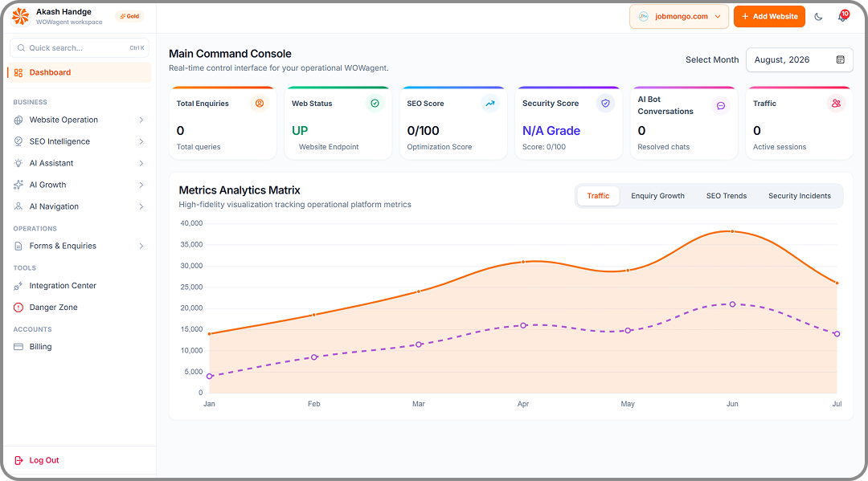Click the AI Bot Conversations chat icon
Image resolution: width=868 pixels, height=481 pixels.
tap(721, 106)
